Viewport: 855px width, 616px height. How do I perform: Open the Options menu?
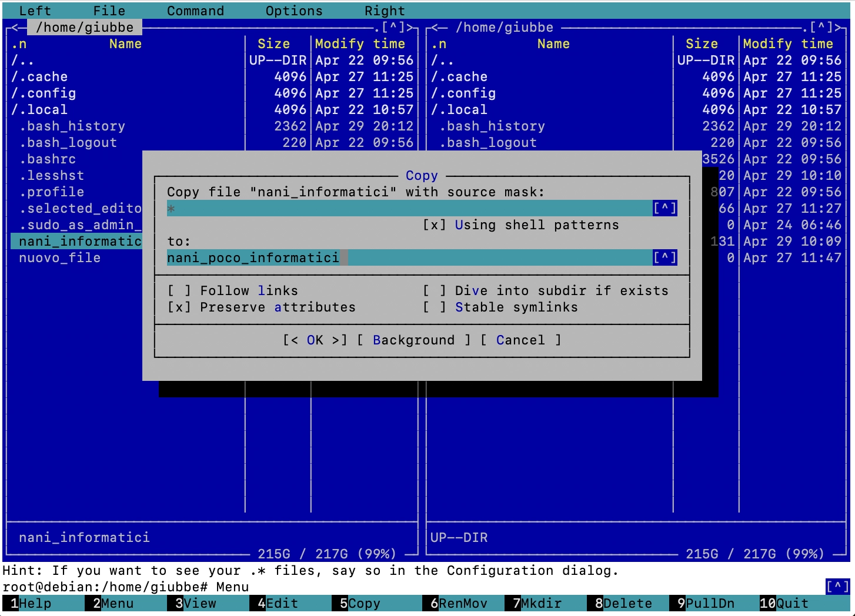tap(293, 11)
